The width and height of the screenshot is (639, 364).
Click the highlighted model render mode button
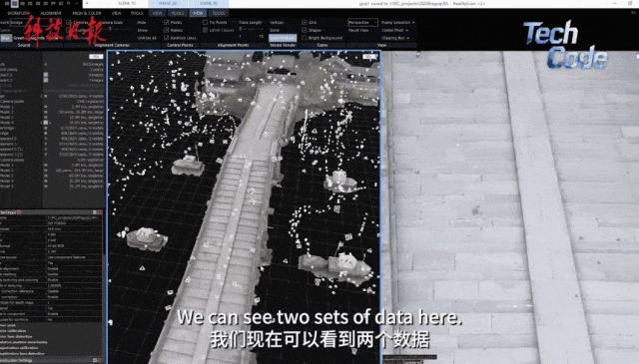(x=283, y=38)
